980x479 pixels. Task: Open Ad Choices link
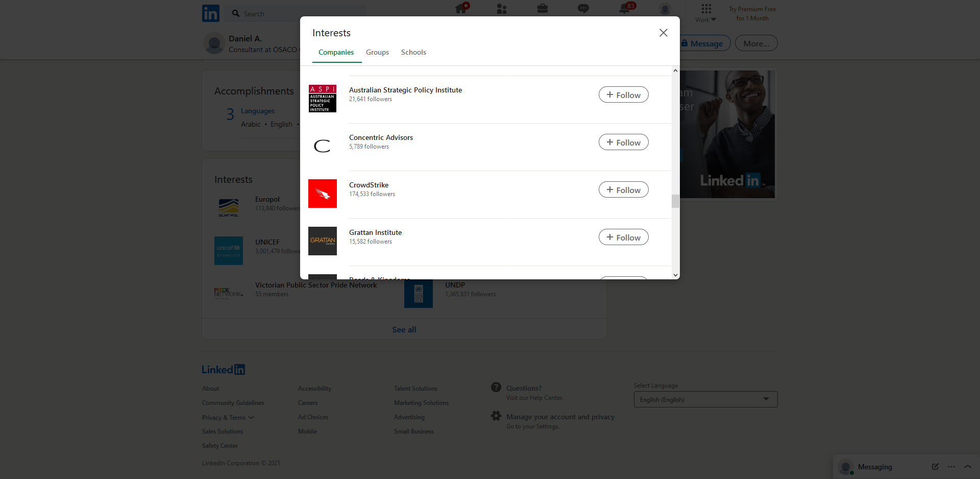coord(313,417)
